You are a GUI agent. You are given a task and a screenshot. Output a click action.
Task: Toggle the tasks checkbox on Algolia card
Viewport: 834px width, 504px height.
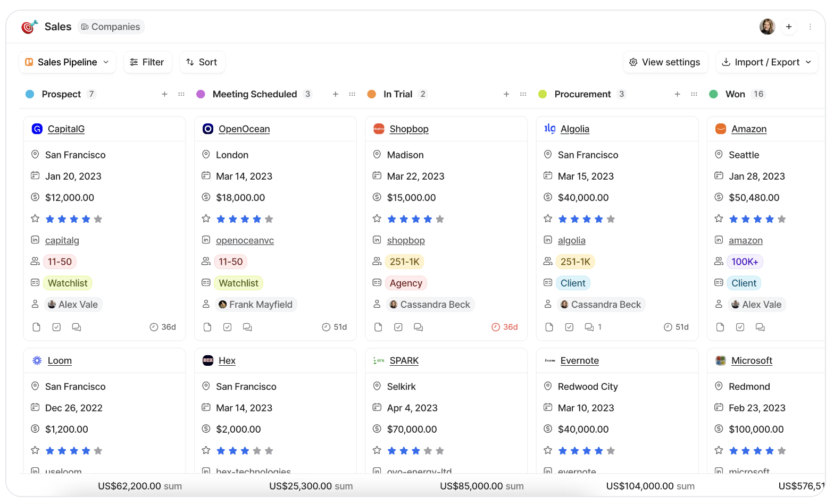point(569,327)
